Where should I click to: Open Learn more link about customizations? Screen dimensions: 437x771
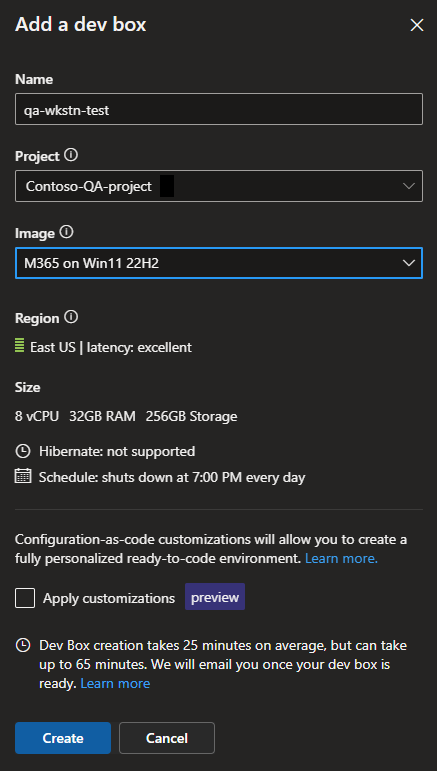click(341, 559)
